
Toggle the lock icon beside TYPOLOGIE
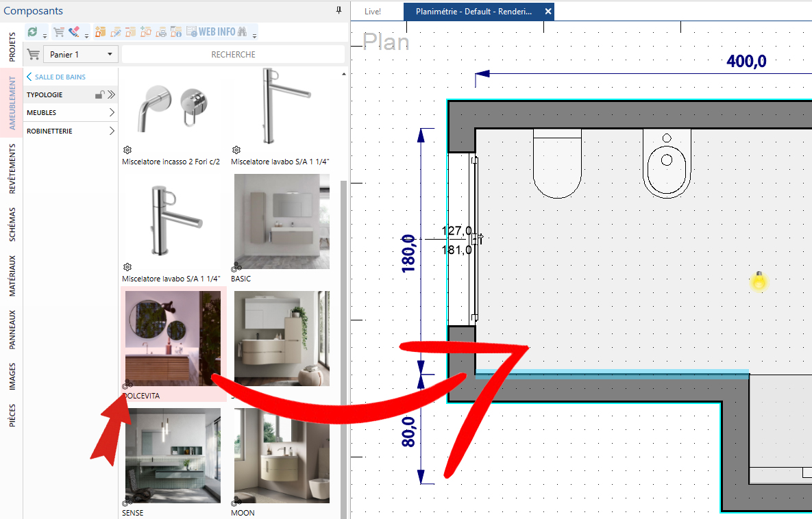coord(99,94)
